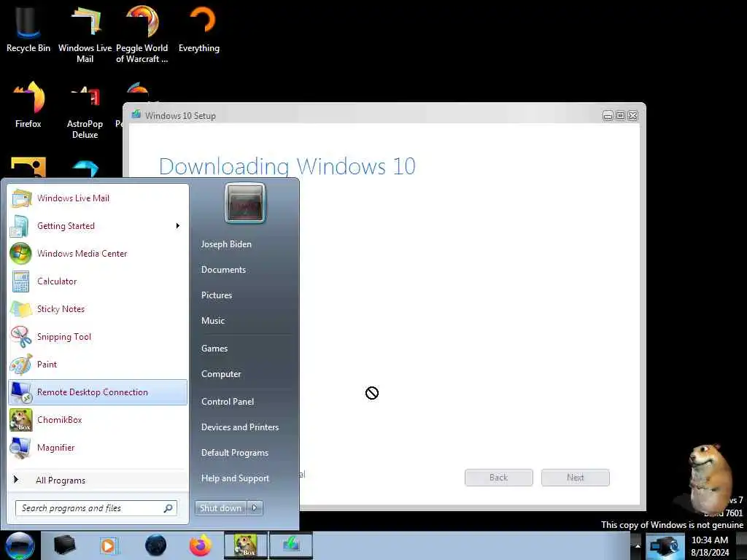Click the Back button in Windows 10 Setup
The width and height of the screenshot is (747, 560).
coord(498,477)
